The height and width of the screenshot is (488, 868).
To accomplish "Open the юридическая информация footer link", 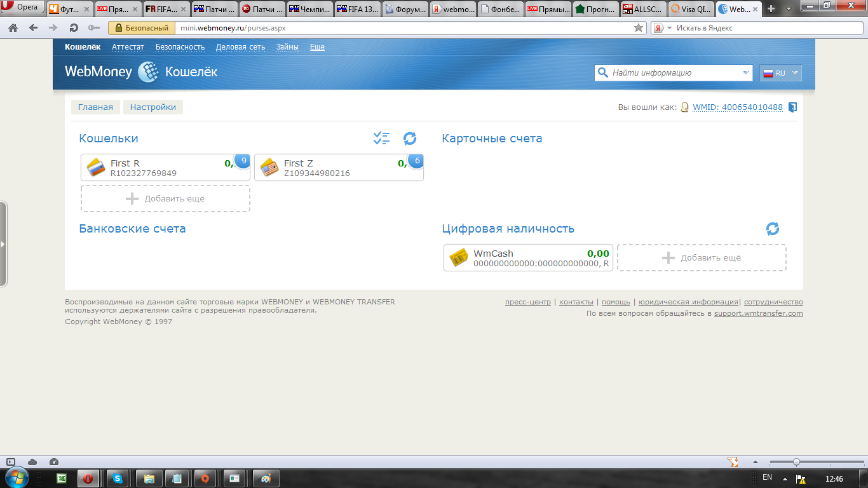I will point(688,302).
